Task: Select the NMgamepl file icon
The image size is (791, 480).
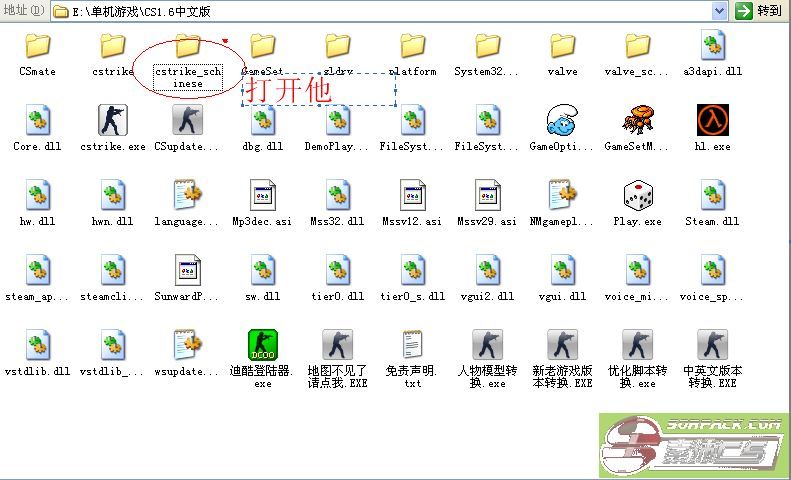Action: [562, 195]
